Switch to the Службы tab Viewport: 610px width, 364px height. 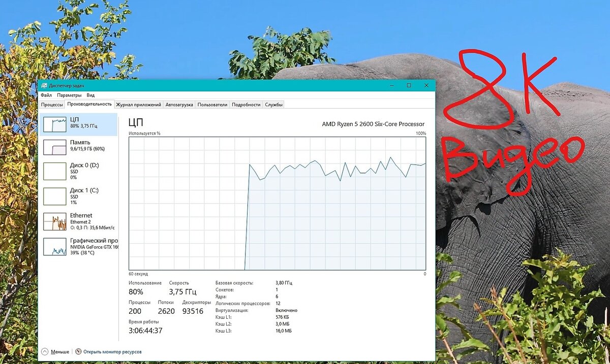[x=273, y=105]
